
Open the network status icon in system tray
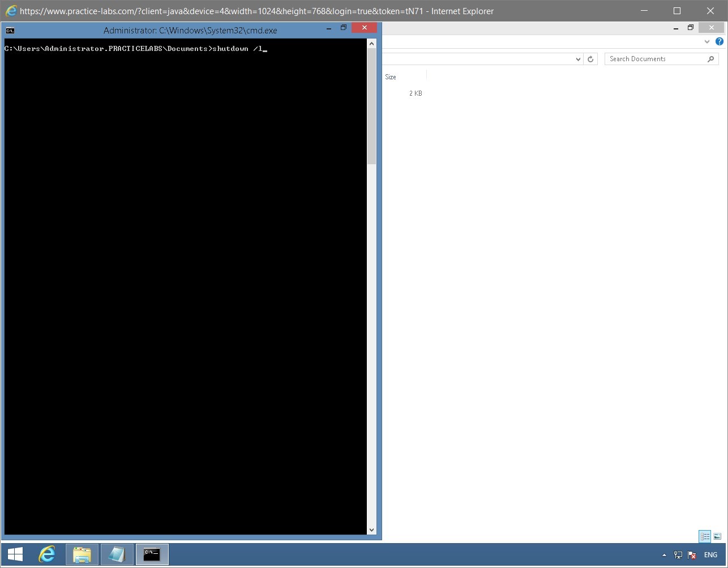(x=678, y=554)
